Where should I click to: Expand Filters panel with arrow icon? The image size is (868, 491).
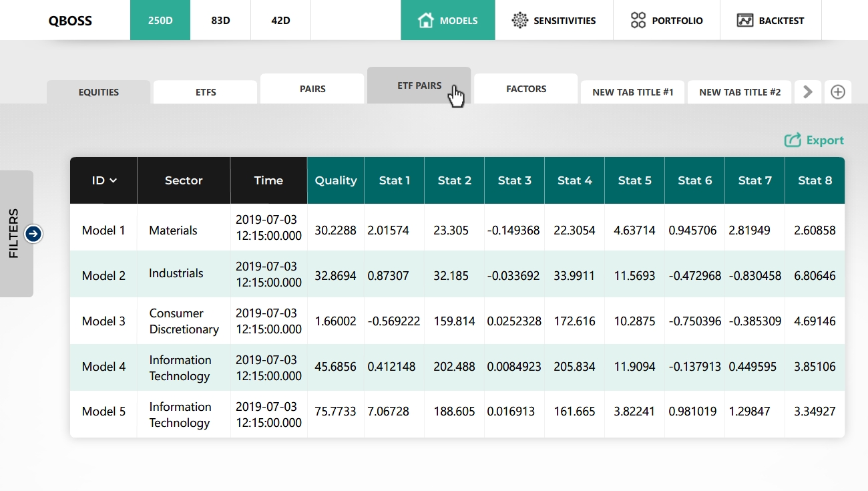(x=33, y=234)
